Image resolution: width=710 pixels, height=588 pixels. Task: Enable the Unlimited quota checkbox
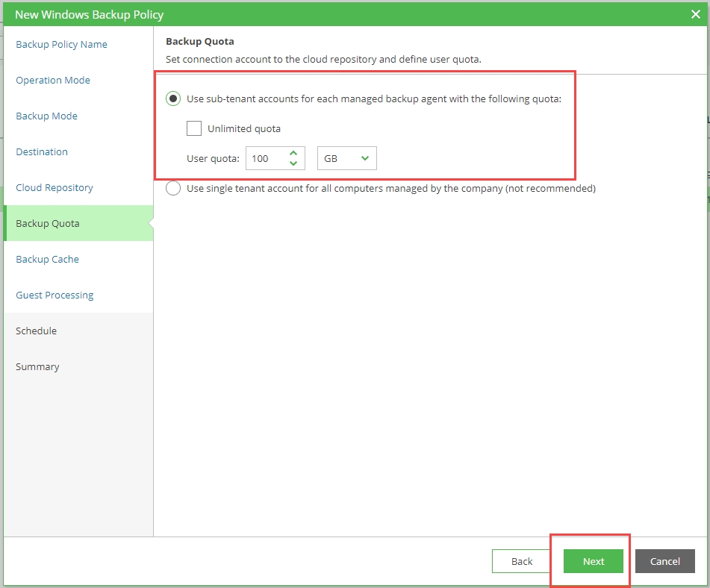coord(194,128)
